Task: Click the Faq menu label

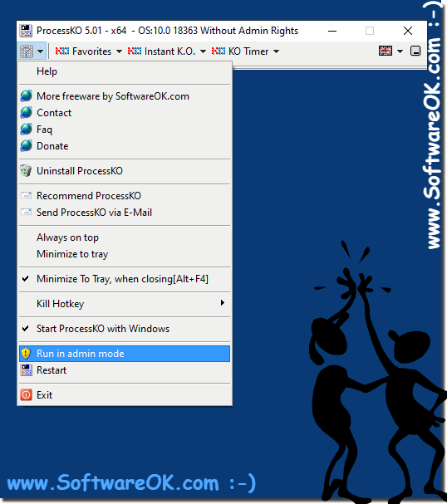Action: coord(44,130)
